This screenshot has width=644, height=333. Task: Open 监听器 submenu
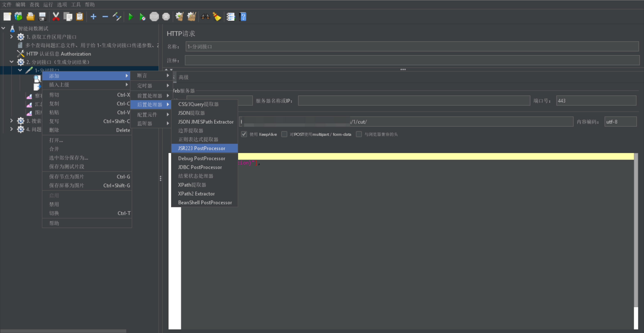coord(151,123)
